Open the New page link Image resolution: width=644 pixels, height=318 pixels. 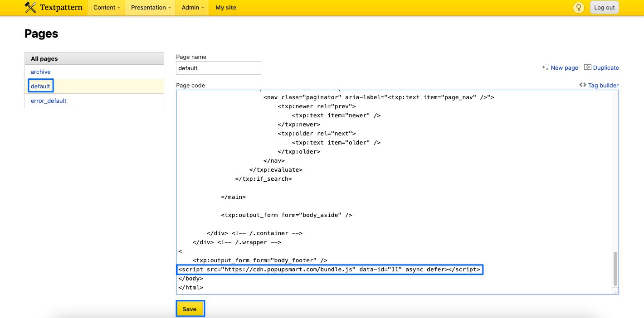click(564, 67)
